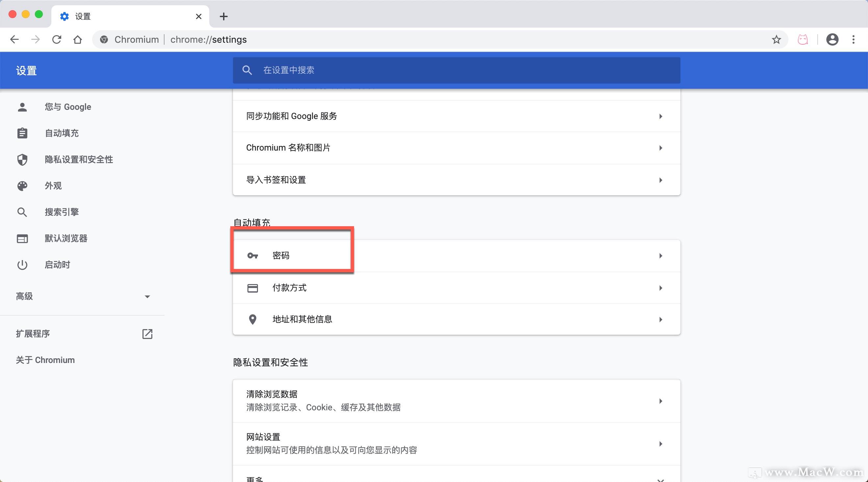Open the 密码 passwords row
The width and height of the screenshot is (868, 482).
coord(456,256)
